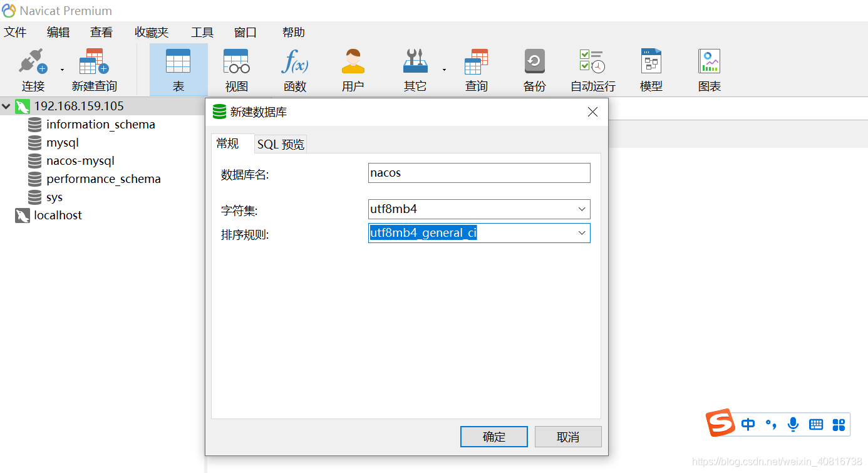Click the Sogou input method microphone icon
Screen dimensions: 868x473
tap(793, 424)
